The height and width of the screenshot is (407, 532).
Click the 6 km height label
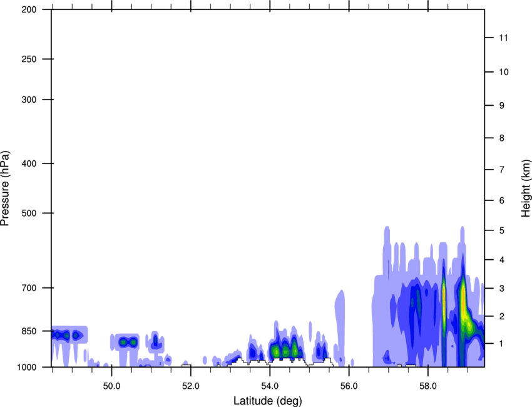pyautogui.click(x=502, y=200)
